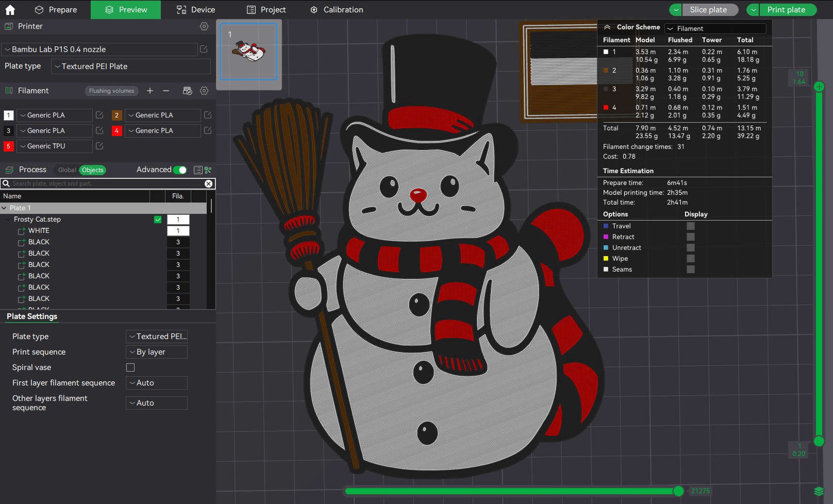Viewport: 833px width, 504px height.
Task: Click filament 4 red color swatch
Action: (116, 131)
